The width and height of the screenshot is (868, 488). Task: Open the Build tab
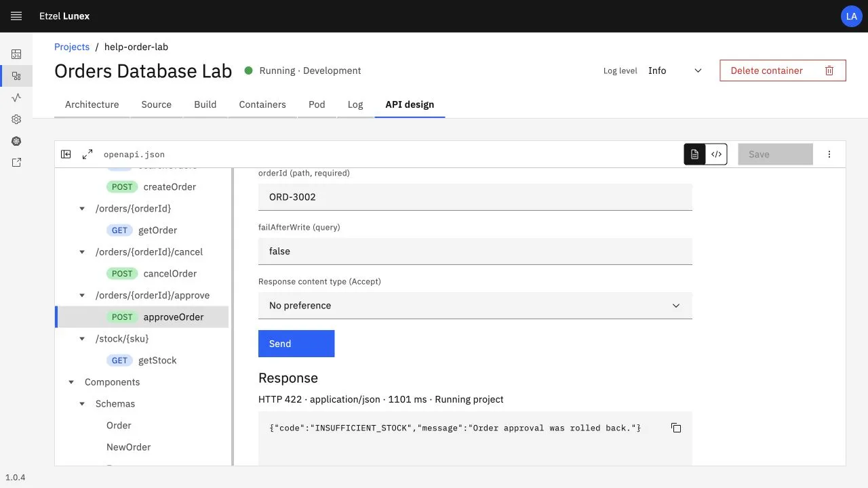(205, 104)
